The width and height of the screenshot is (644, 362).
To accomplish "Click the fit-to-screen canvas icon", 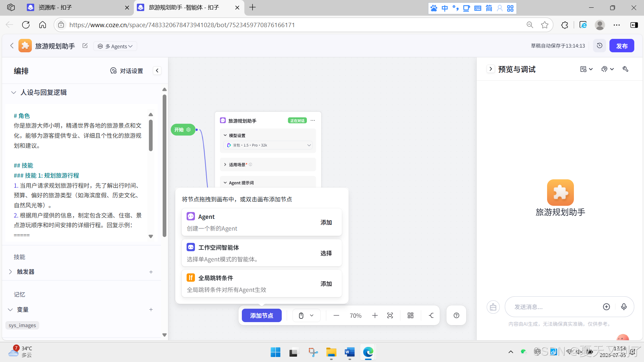I will tap(390, 315).
